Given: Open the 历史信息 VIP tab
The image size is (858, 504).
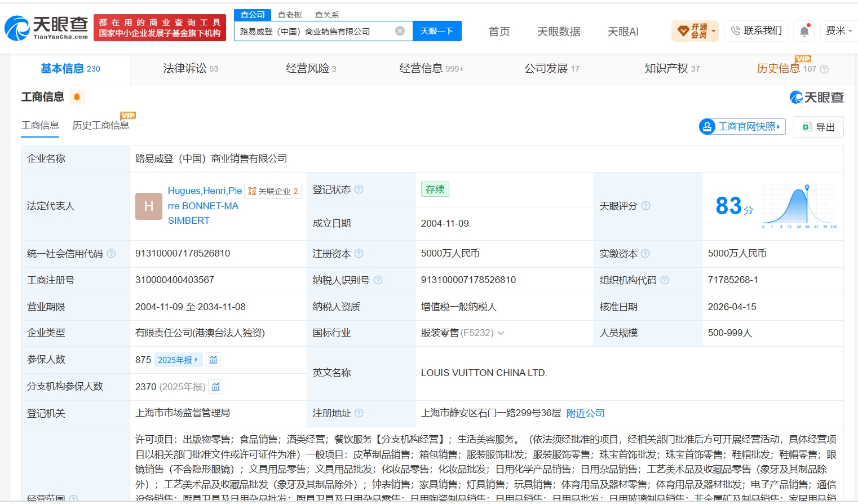Looking at the screenshot, I should click(786, 69).
